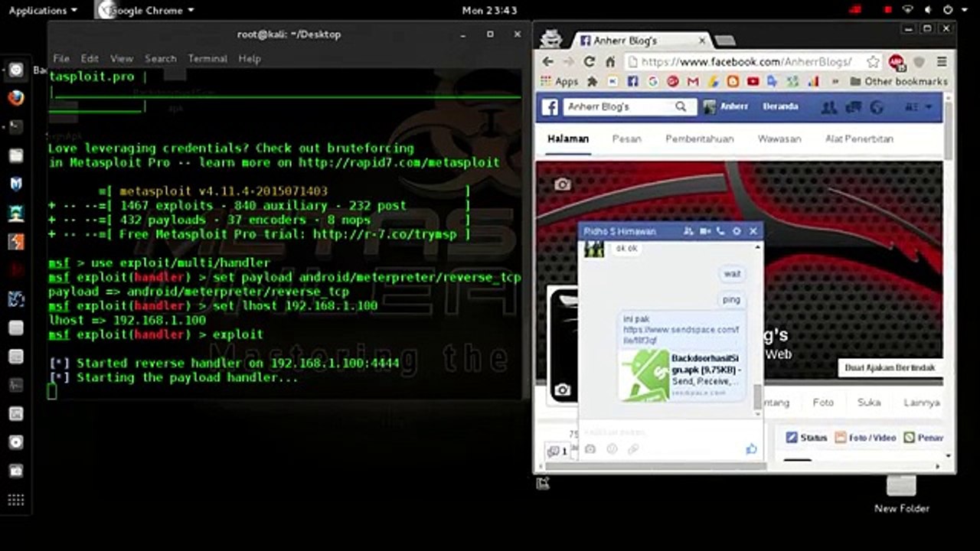This screenshot has width=980, height=551.
Task: Open the sendspace.com link in chat
Action: point(681,335)
